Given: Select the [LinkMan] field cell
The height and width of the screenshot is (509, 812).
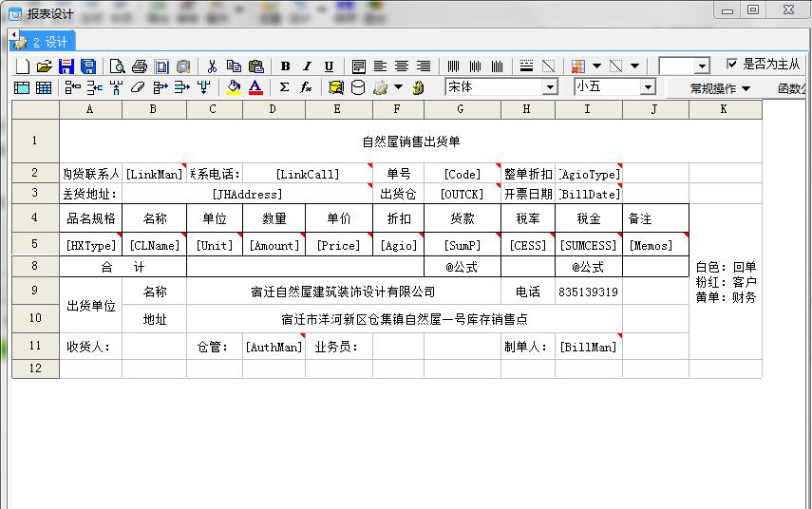Looking at the screenshot, I should point(154,175).
